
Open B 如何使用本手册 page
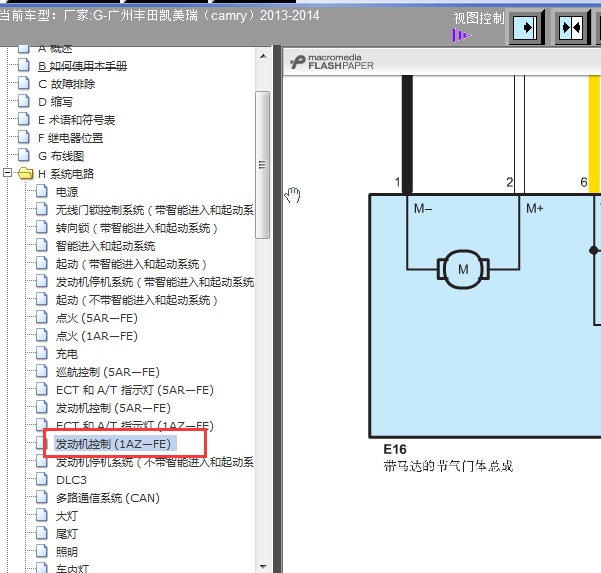click(82, 66)
